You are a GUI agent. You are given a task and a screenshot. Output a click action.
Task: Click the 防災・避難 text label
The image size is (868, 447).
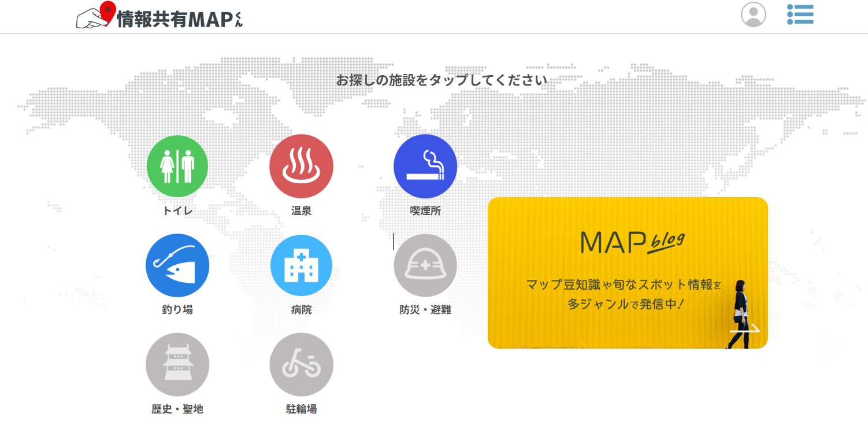click(x=425, y=310)
